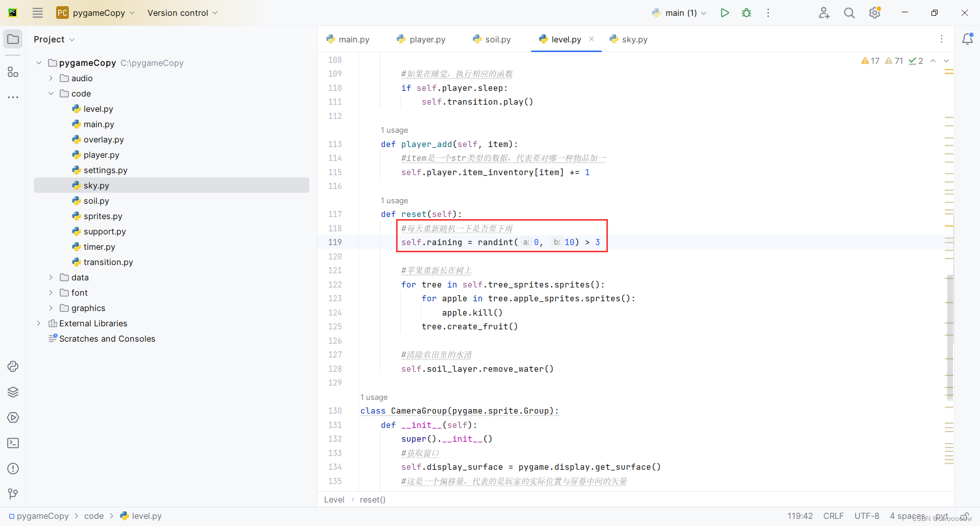
Task: Click Level breadcrumb below the editor
Action: [x=334, y=499]
